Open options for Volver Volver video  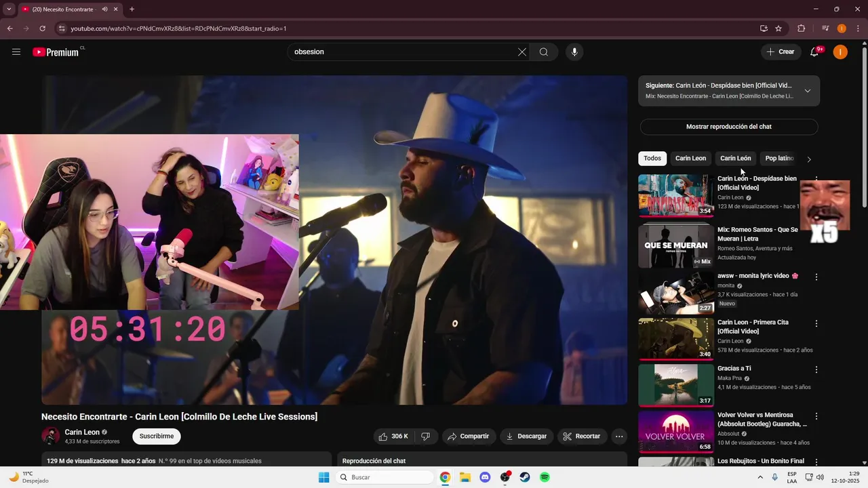[x=816, y=416]
